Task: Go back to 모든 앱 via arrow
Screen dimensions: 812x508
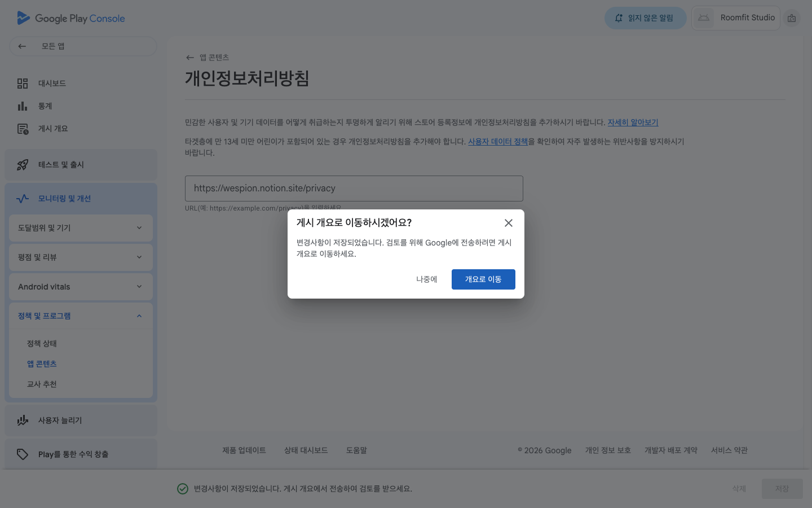Action: coord(22,46)
